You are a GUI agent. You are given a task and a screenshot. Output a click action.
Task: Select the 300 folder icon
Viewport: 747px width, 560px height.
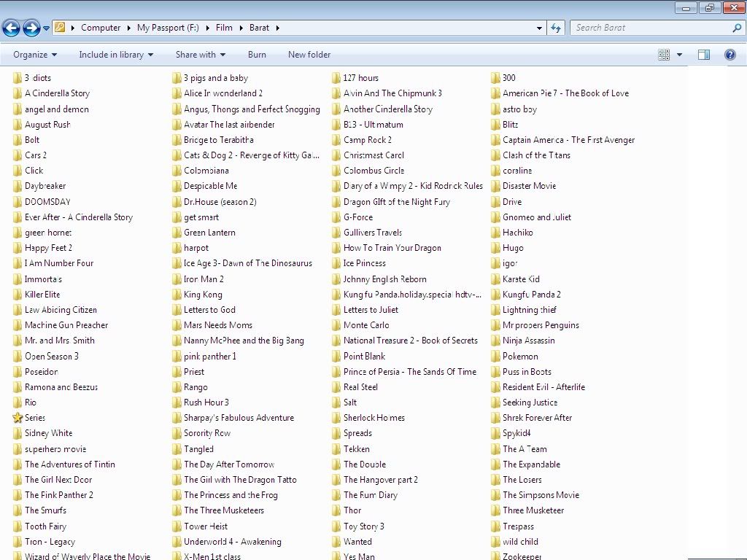(495, 77)
